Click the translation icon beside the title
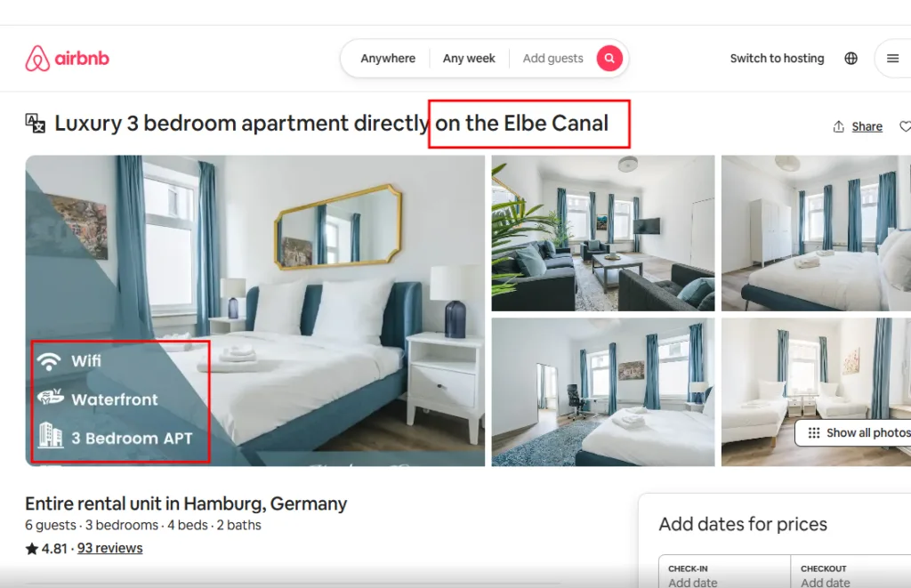The height and width of the screenshot is (588, 911). pyautogui.click(x=35, y=123)
